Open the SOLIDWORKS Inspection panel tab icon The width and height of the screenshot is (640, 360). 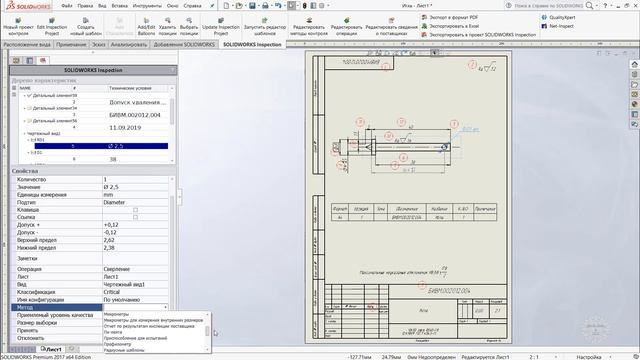pyautogui.click(x=43, y=60)
